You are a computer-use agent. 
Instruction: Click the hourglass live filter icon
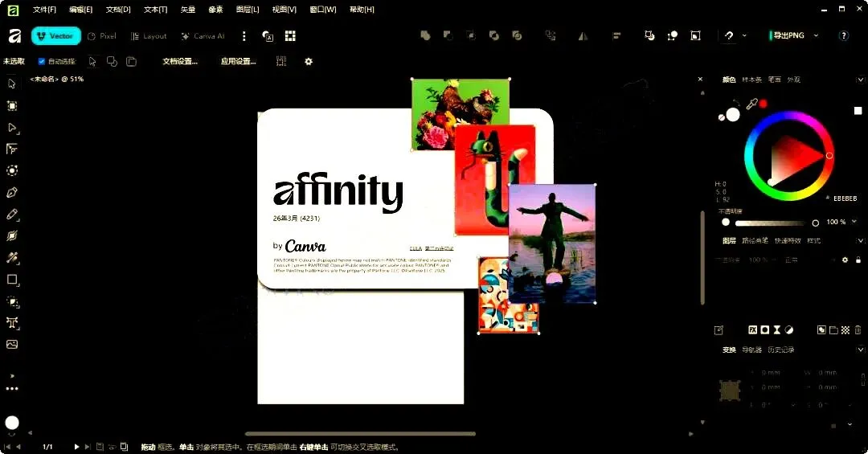tap(776, 329)
